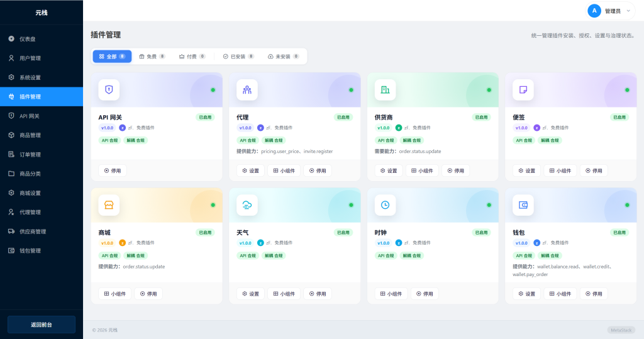Disable the 天气 plugin via 停用
Image resolution: width=644 pixels, height=339 pixels.
click(318, 294)
